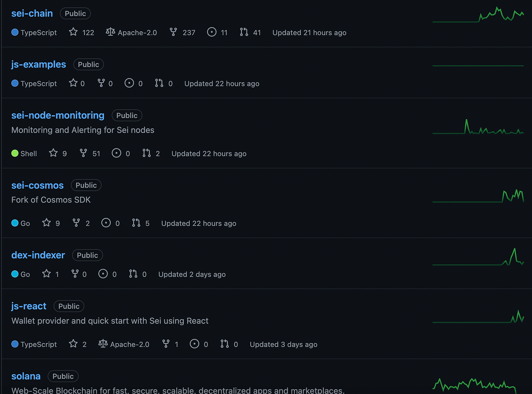
Task: Click the star icon on sei-chain
Action: click(73, 33)
